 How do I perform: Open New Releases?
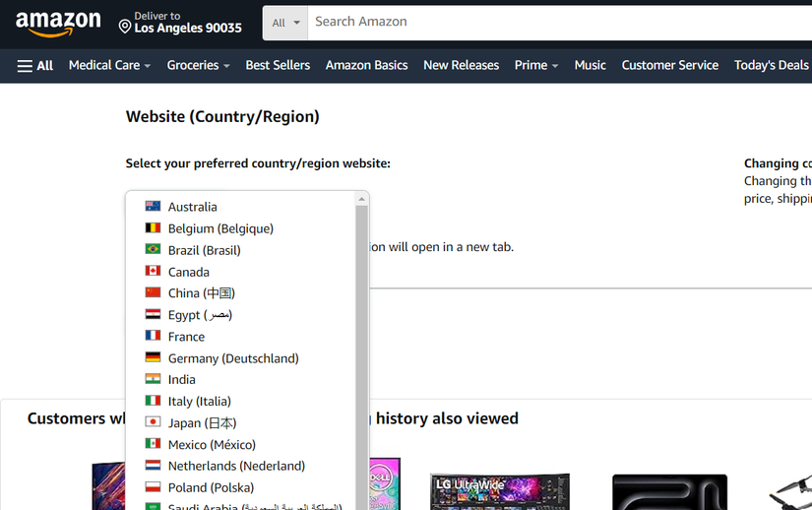pos(461,66)
